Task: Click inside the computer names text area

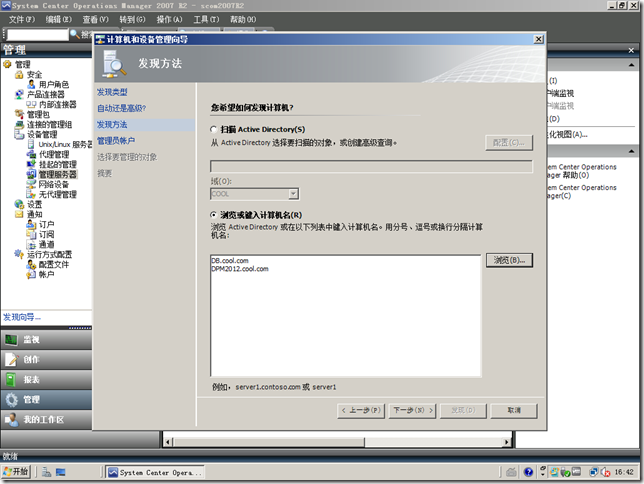Action: (345, 316)
